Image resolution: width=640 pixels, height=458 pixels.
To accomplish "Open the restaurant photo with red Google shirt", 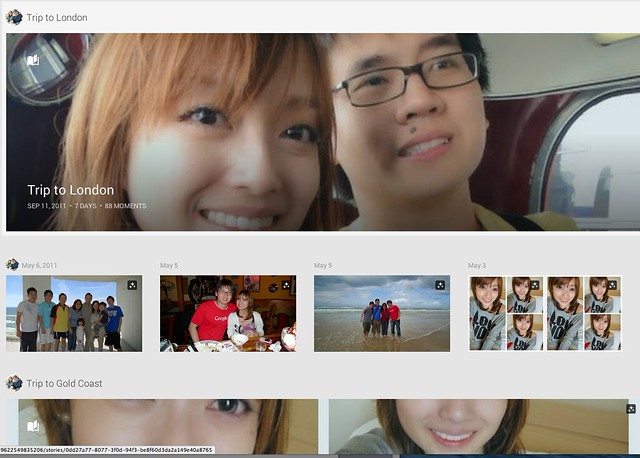I will click(x=228, y=313).
